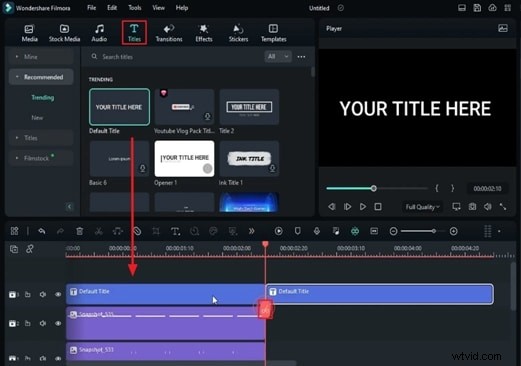Redo the last action

[x=60, y=231]
